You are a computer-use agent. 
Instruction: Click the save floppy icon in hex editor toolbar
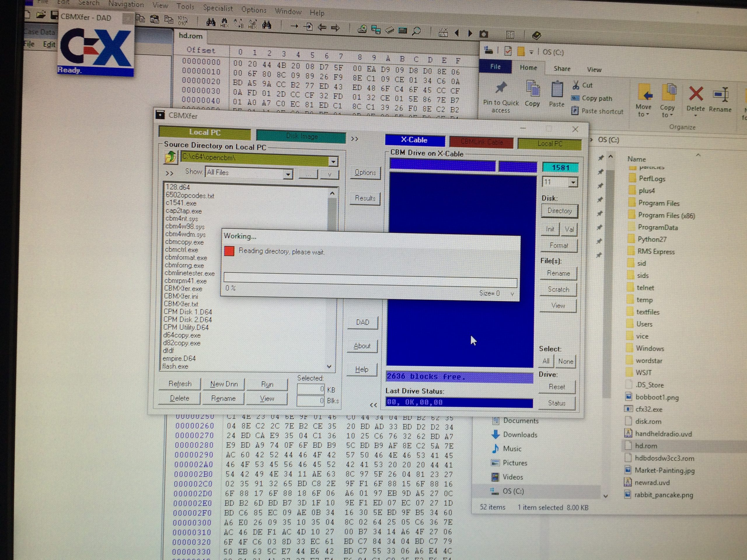(54, 15)
